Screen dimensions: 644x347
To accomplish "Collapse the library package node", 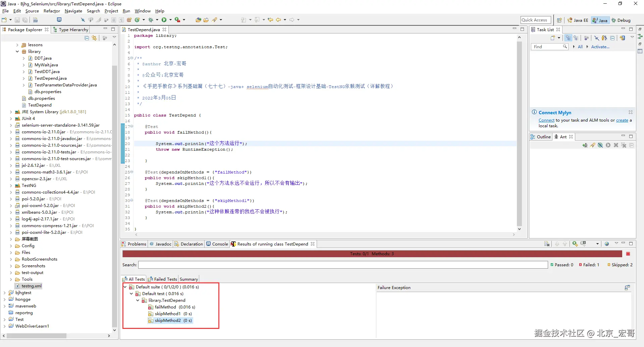I will [x=17, y=52].
